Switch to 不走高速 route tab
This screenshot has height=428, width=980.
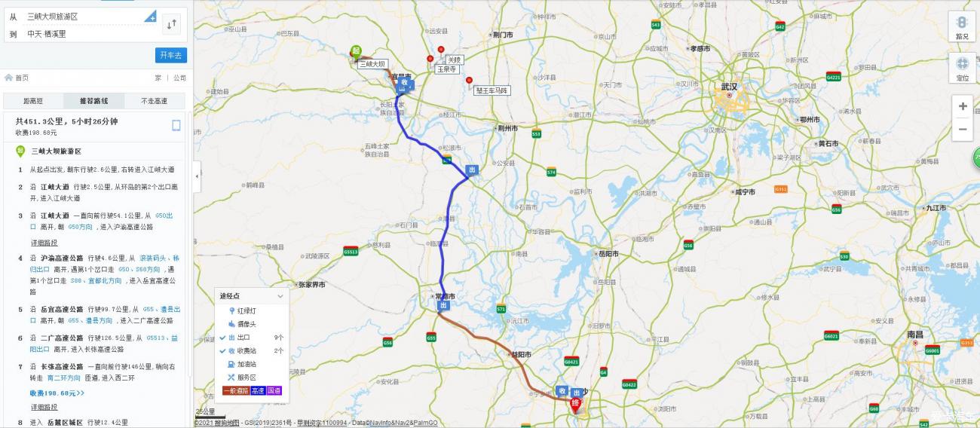tap(155, 101)
